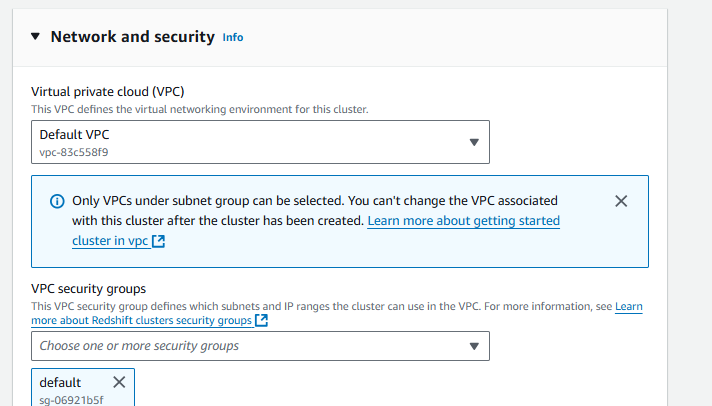Screen dimensions: 712x406
Task: Click the VPC dropdown arrow
Action: pyautogui.click(x=474, y=142)
